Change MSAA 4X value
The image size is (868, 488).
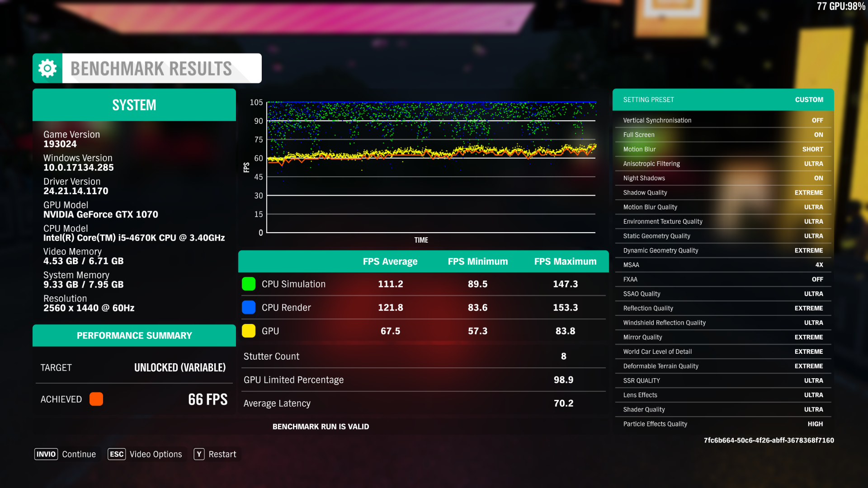[819, 265]
